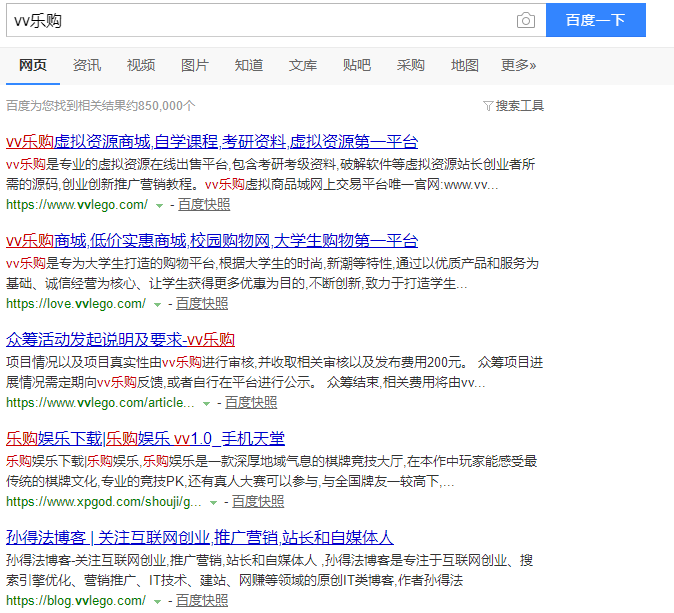The height and width of the screenshot is (613, 674).
Task: Expand dropdown arrow after blog.vvlego.com URL
Action: click(x=157, y=601)
